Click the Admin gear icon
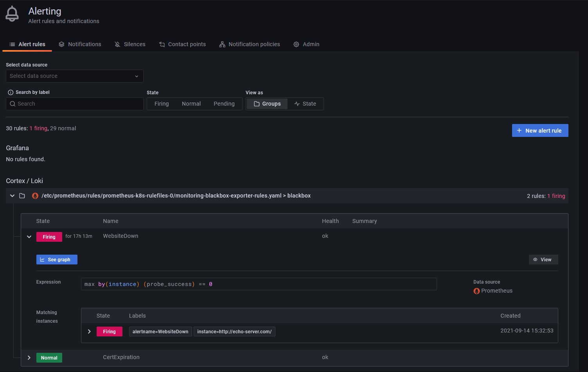Image resolution: width=588 pixels, height=372 pixels. click(x=296, y=44)
